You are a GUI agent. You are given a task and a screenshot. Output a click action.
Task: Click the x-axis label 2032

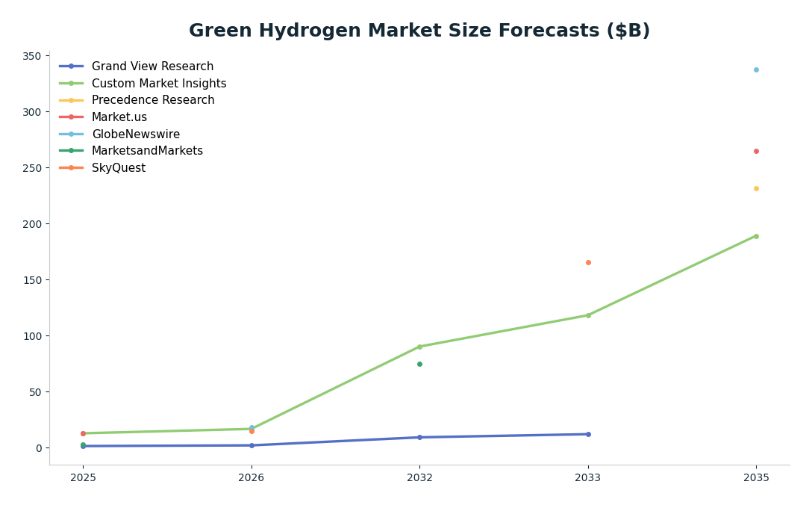[x=419, y=478]
